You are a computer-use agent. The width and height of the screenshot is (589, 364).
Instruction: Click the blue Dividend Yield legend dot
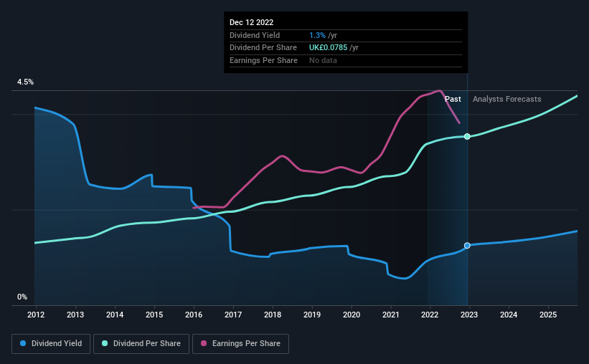pyautogui.click(x=23, y=343)
